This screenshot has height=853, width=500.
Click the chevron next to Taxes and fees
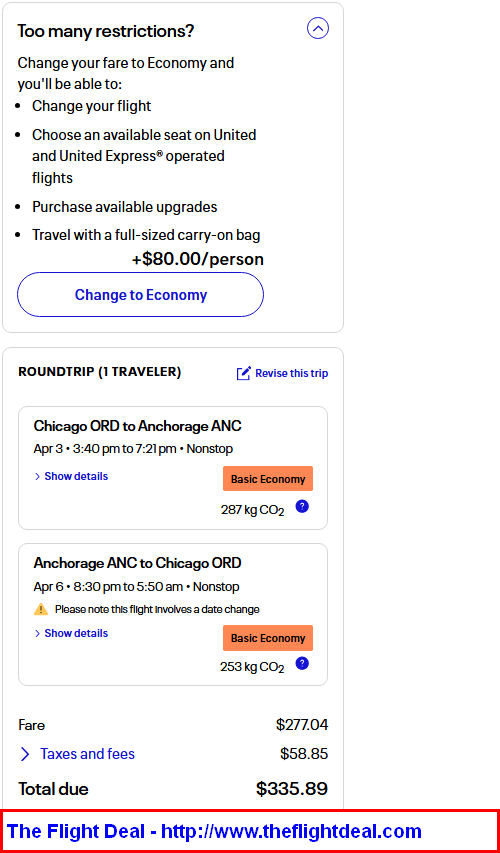coord(25,754)
